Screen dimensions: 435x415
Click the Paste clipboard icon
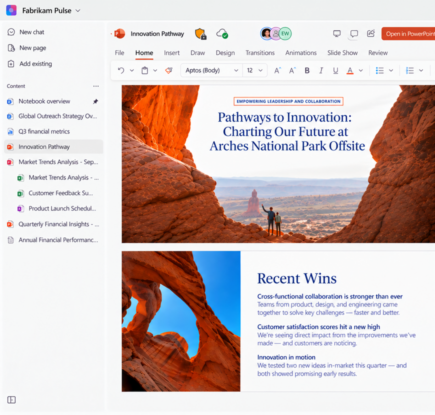coord(145,70)
